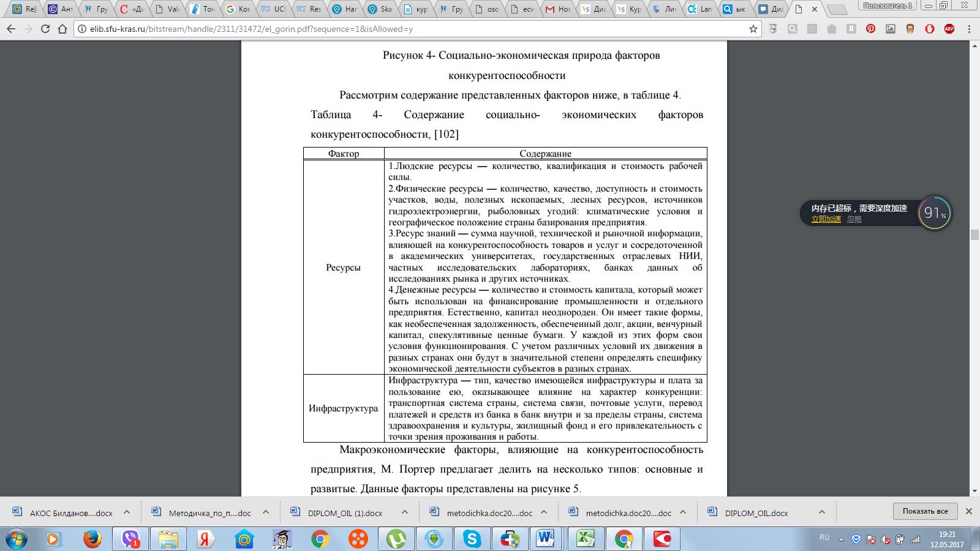Close the active PDF tab

[x=815, y=9]
